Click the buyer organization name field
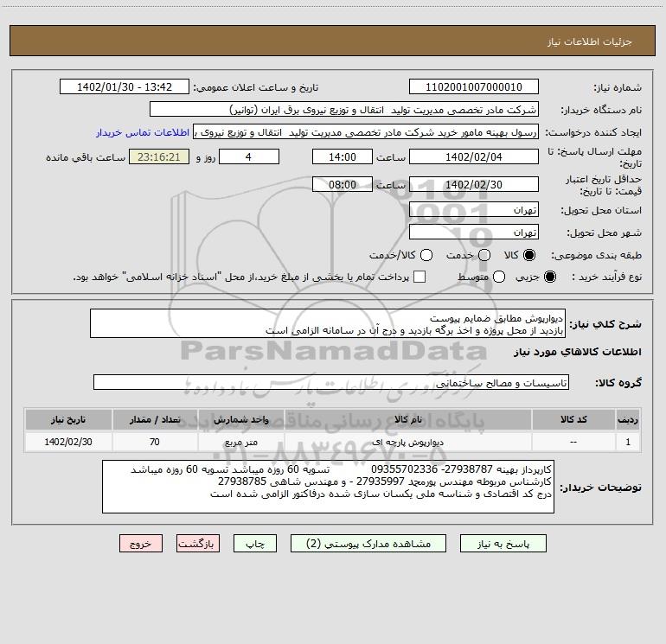This screenshot has width=666, height=644. click(x=344, y=110)
